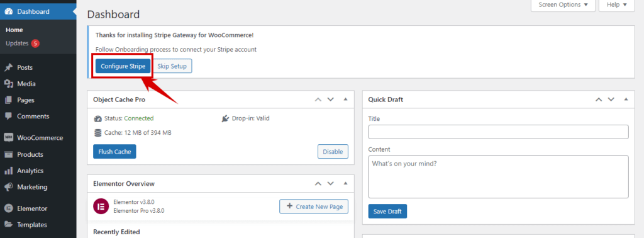The width and height of the screenshot is (644, 238).
Task: Move Object Cache Pro widget down
Action: tap(330, 99)
